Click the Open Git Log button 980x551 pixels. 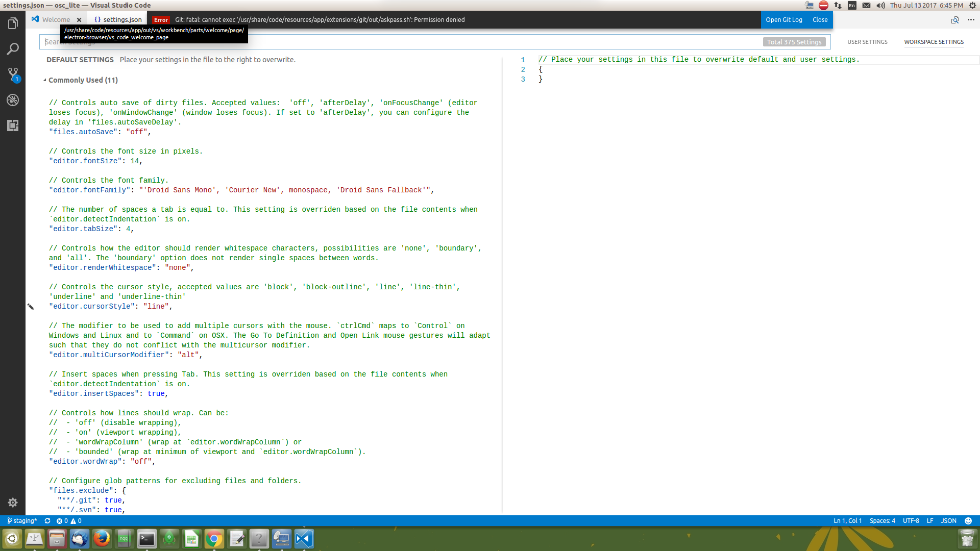(x=783, y=20)
